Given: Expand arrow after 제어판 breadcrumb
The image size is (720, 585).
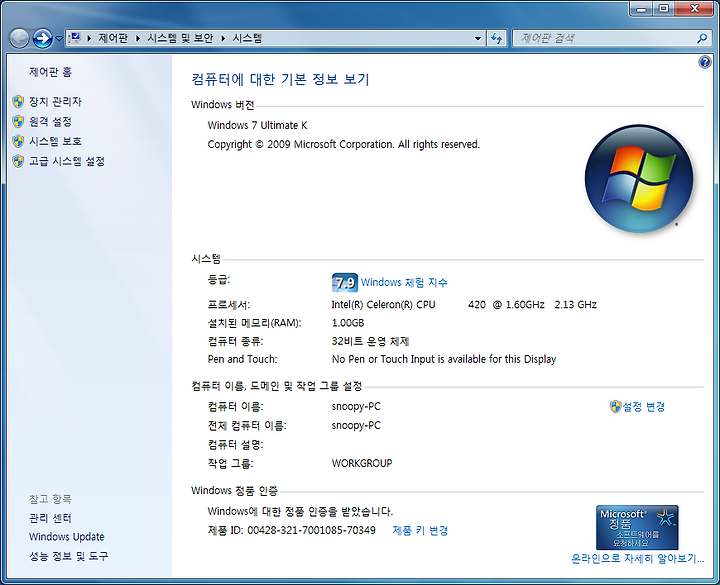Looking at the screenshot, I should click(138, 39).
